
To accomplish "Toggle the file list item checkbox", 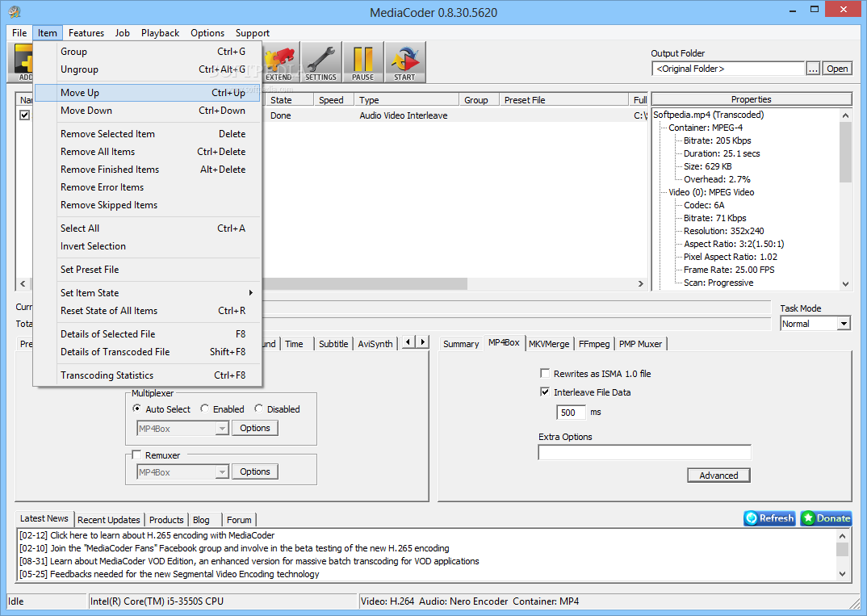I will (x=25, y=115).
